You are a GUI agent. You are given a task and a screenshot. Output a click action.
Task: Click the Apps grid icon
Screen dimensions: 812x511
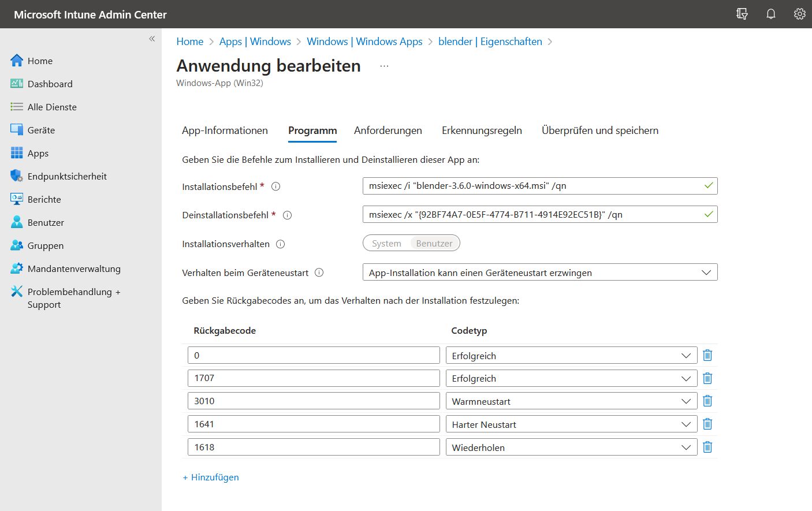click(x=17, y=153)
